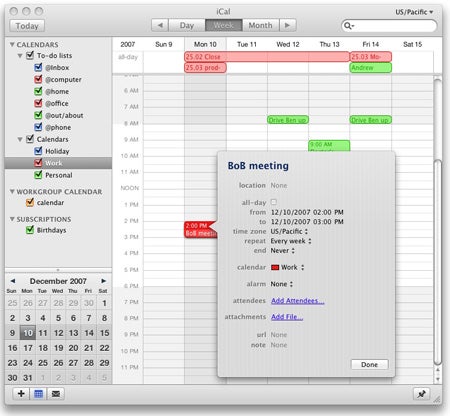Click the Add File link

click(287, 317)
